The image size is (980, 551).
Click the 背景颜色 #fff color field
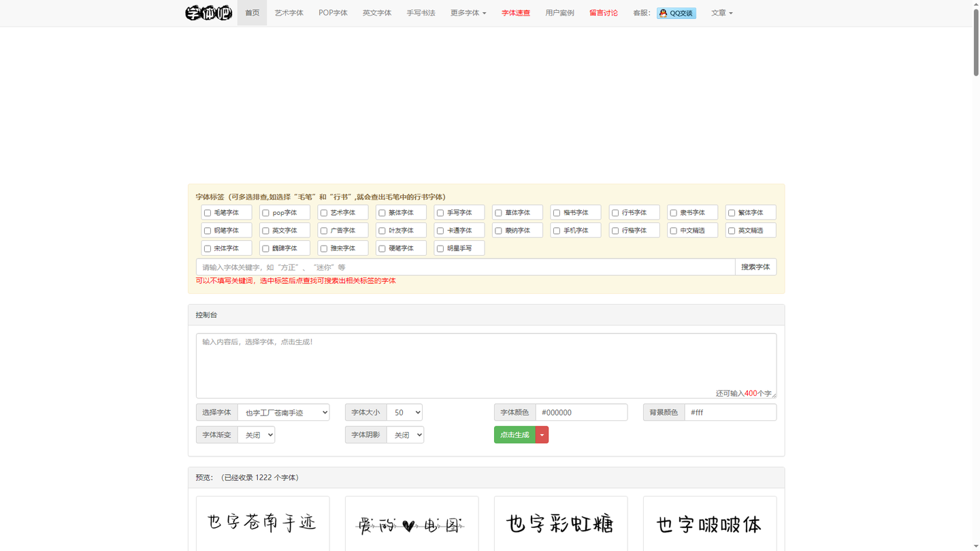coord(730,412)
